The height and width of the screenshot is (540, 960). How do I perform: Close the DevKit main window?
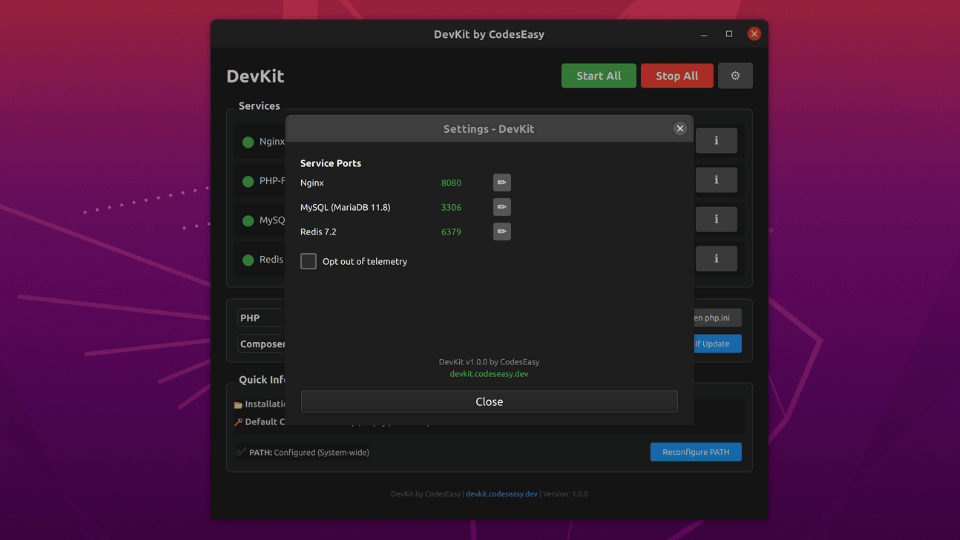(754, 34)
